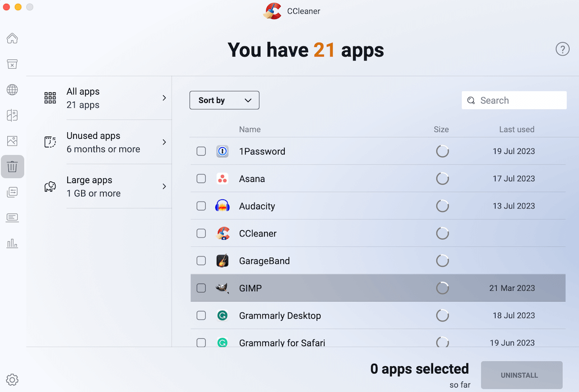Select the Uninstaller trash can icon
The image size is (579, 392).
pos(12,166)
